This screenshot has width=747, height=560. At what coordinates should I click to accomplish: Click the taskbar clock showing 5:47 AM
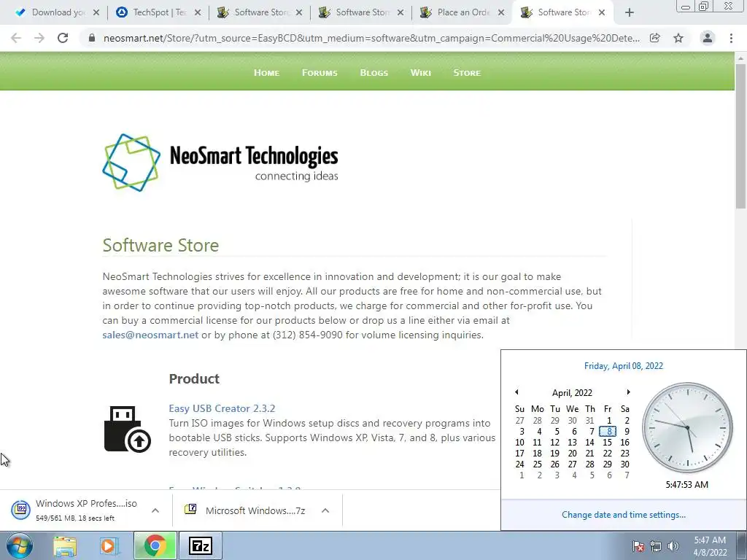pyautogui.click(x=710, y=546)
